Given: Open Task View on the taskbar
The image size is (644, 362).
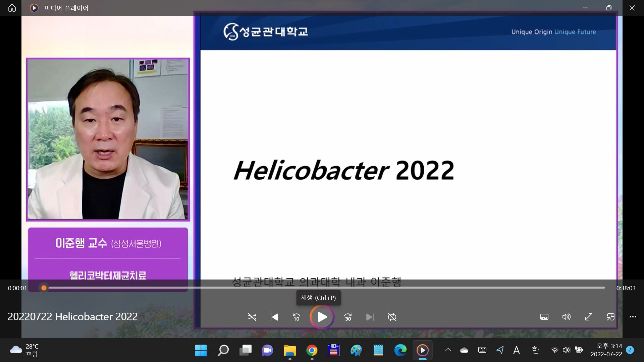Looking at the screenshot, I should (x=246, y=350).
